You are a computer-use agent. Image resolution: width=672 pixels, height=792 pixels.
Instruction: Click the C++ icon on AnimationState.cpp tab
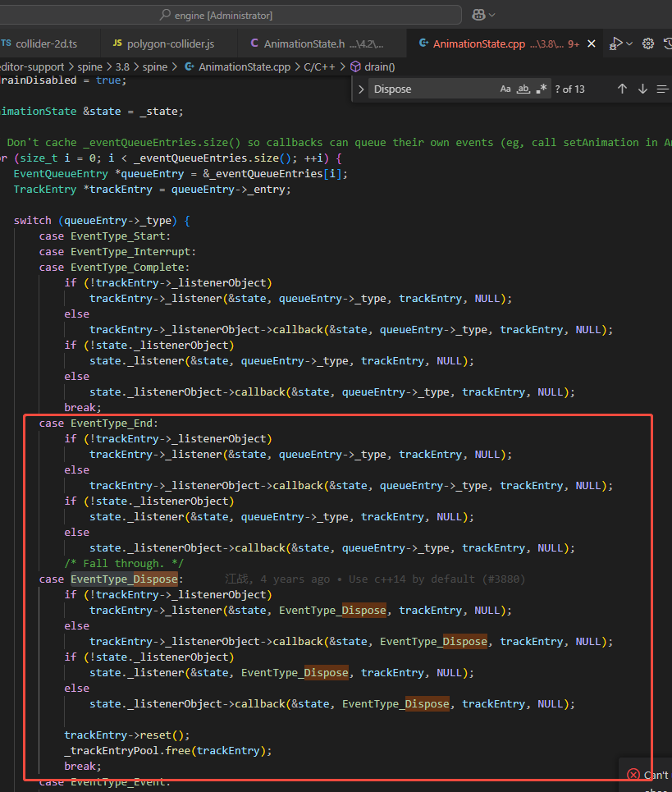[423, 43]
